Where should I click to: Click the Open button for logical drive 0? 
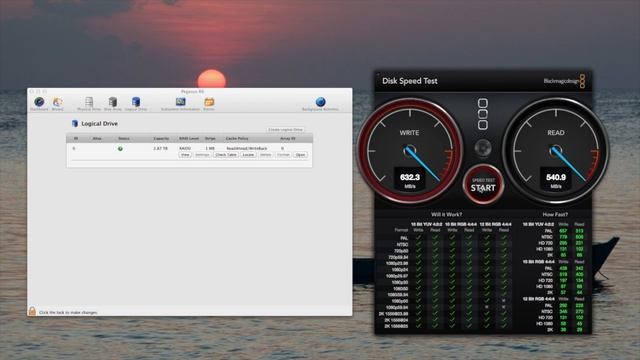click(300, 155)
